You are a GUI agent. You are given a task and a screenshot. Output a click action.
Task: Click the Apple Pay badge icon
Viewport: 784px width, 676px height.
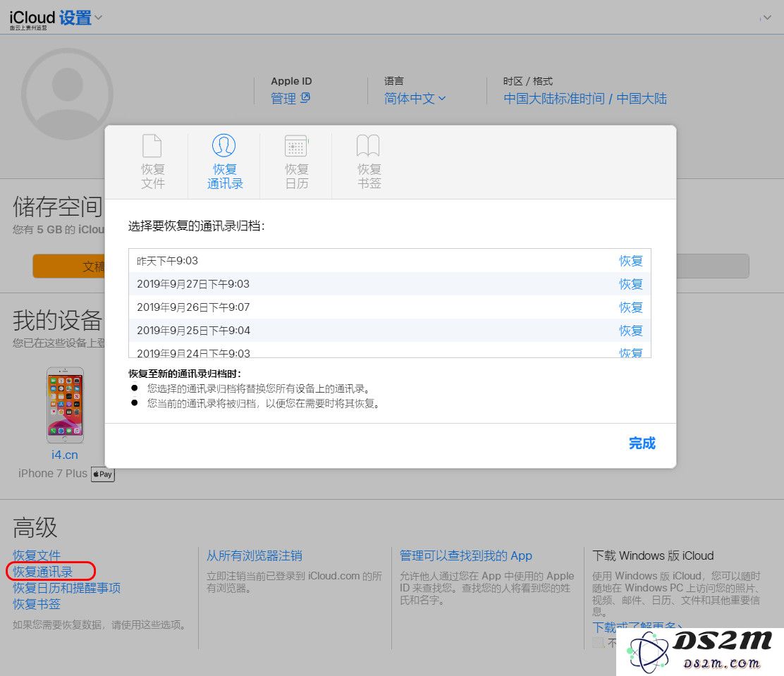(x=103, y=474)
